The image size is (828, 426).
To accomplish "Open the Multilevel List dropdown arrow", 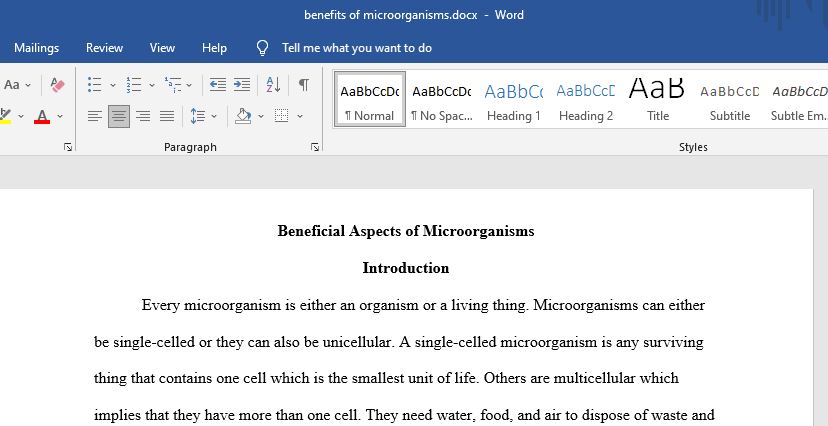I will pyautogui.click(x=189, y=85).
